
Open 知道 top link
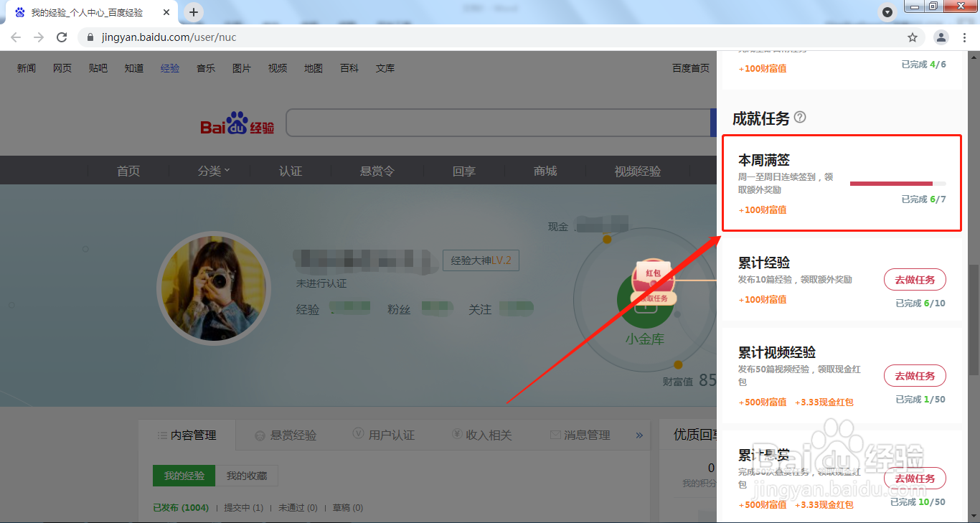tap(134, 68)
